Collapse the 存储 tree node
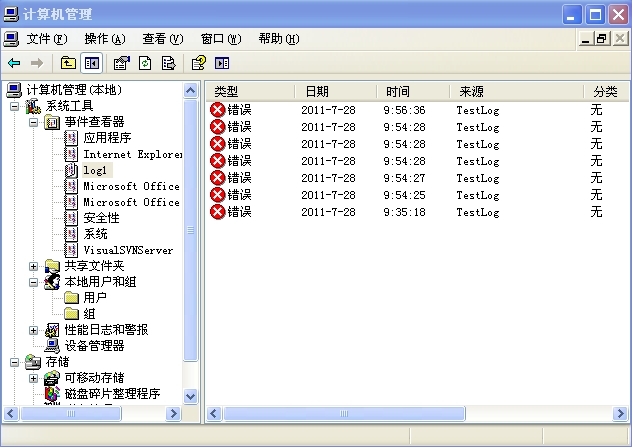This screenshot has height=447, width=632. point(15,362)
